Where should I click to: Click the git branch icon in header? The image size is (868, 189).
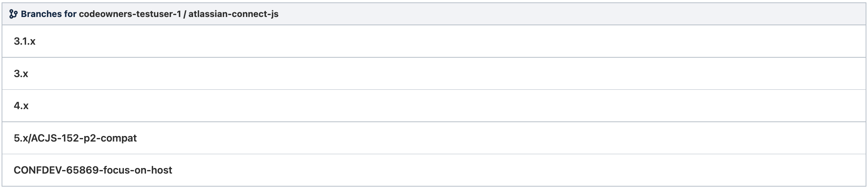coord(13,14)
